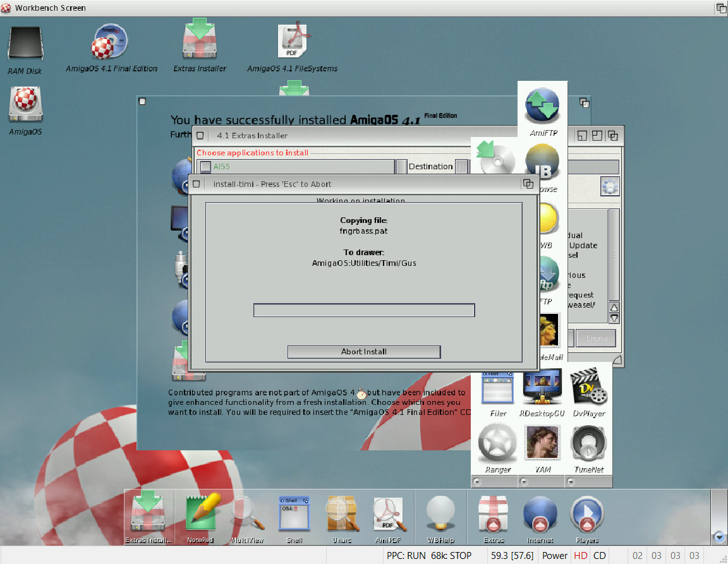Open the SimpleMail portrait icon
Viewport: 728px width, 564px height.
coord(549,330)
